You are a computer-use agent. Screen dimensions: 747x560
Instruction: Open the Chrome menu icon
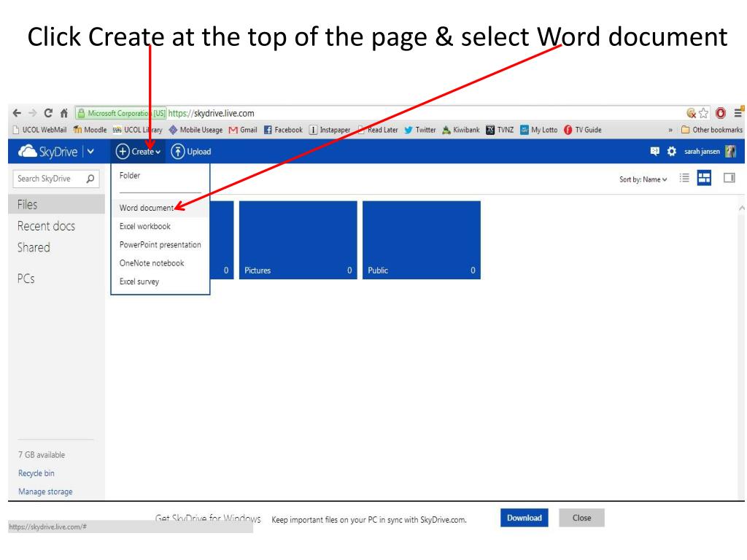point(738,113)
